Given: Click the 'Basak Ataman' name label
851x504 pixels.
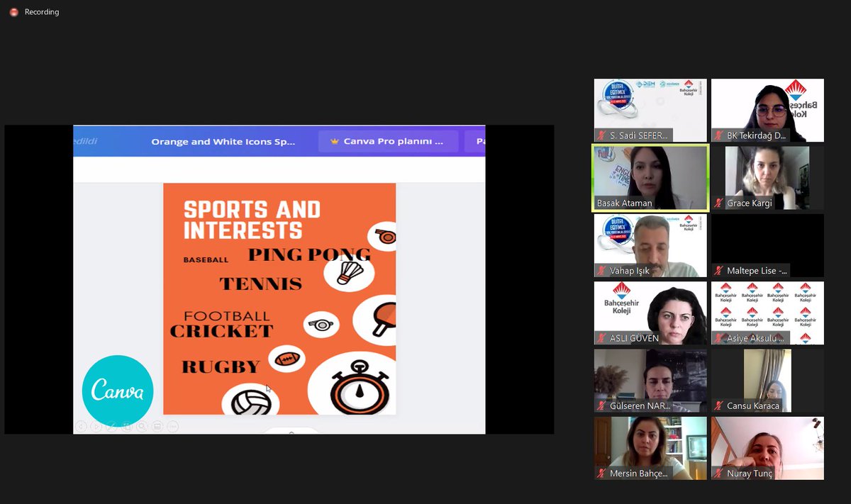Looking at the screenshot, I should pos(624,203).
